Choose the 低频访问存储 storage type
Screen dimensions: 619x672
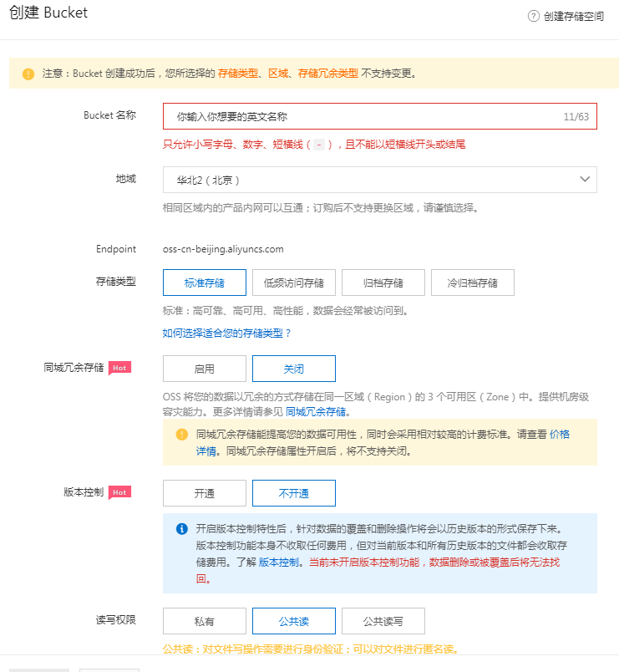click(294, 283)
